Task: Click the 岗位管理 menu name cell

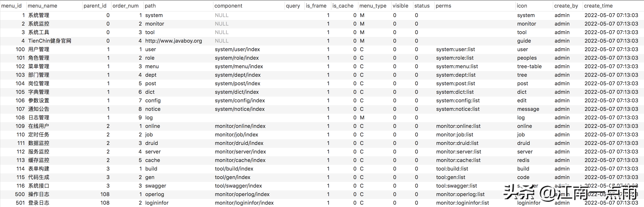Action: tap(39, 83)
